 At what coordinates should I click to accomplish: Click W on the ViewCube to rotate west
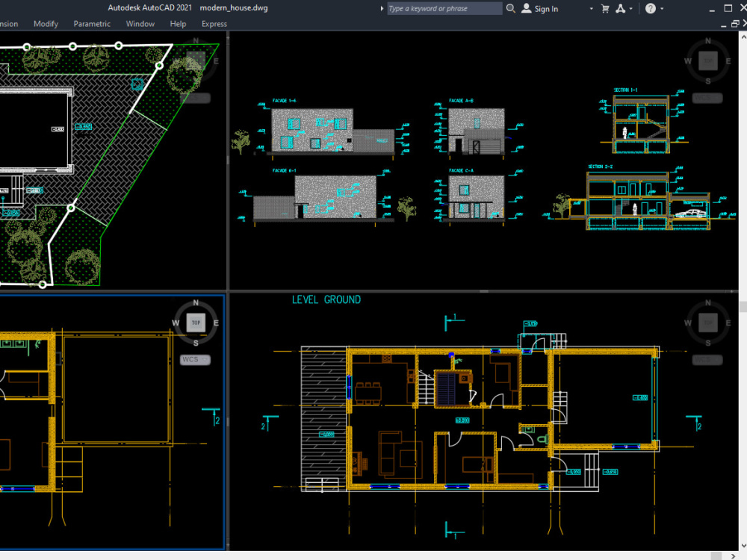coord(174,323)
